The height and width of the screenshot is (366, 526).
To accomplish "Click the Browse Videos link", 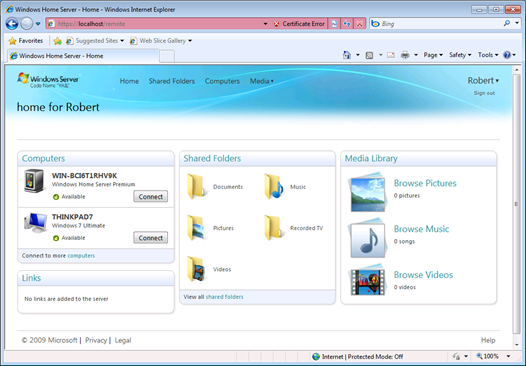I will [423, 275].
